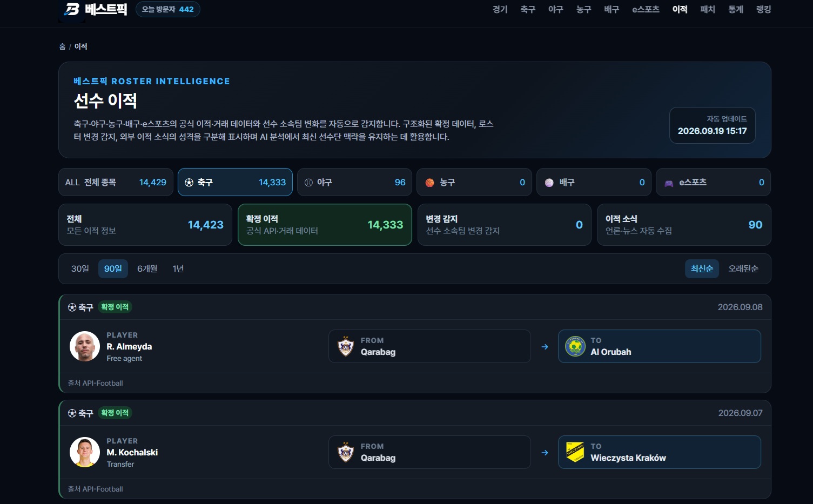This screenshot has width=813, height=504.
Task: Set period to 6개월
Action: pyautogui.click(x=147, y=268)
